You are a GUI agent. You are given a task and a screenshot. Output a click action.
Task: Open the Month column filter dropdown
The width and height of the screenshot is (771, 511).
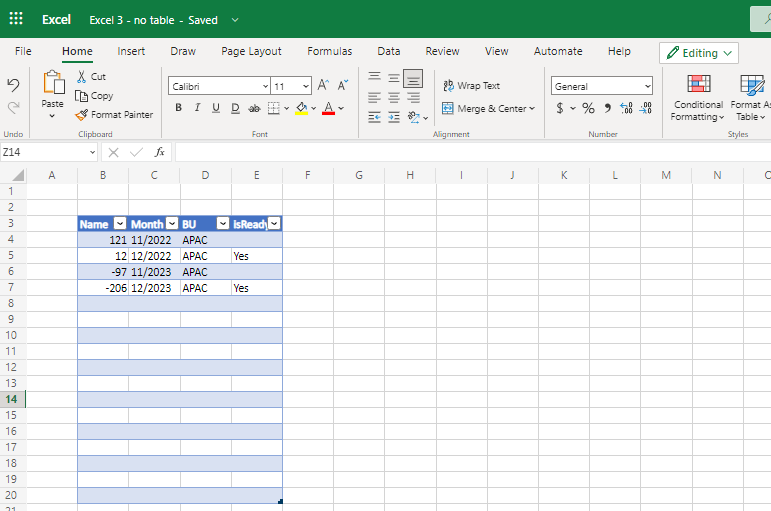[172, 224]
